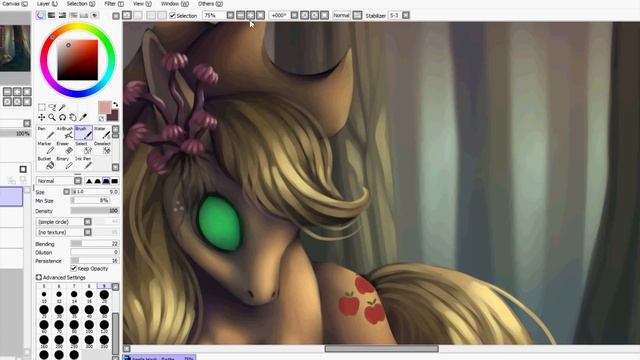Uncheck the Keep Opacity checkbox
Screen dimensions: 640x360
pyautogui.click(x=73, y=268)
